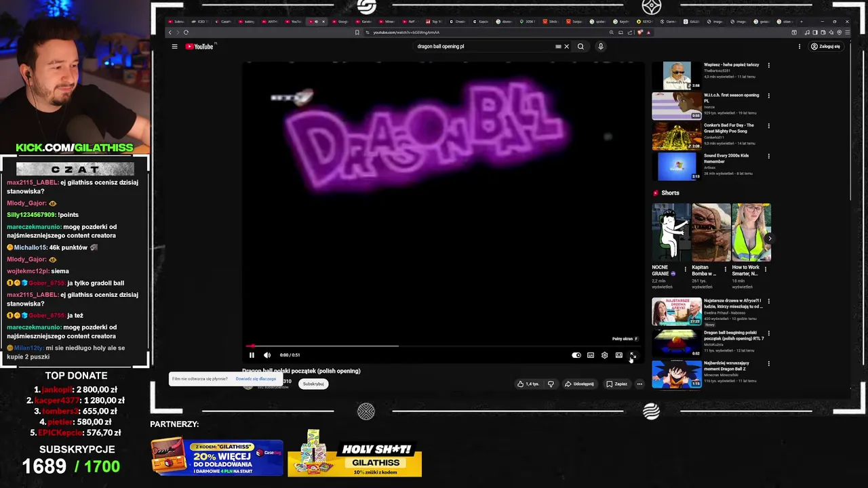Toggle the autoplay switch in player
Screen dimensions: 868x488
coord(576,355)
